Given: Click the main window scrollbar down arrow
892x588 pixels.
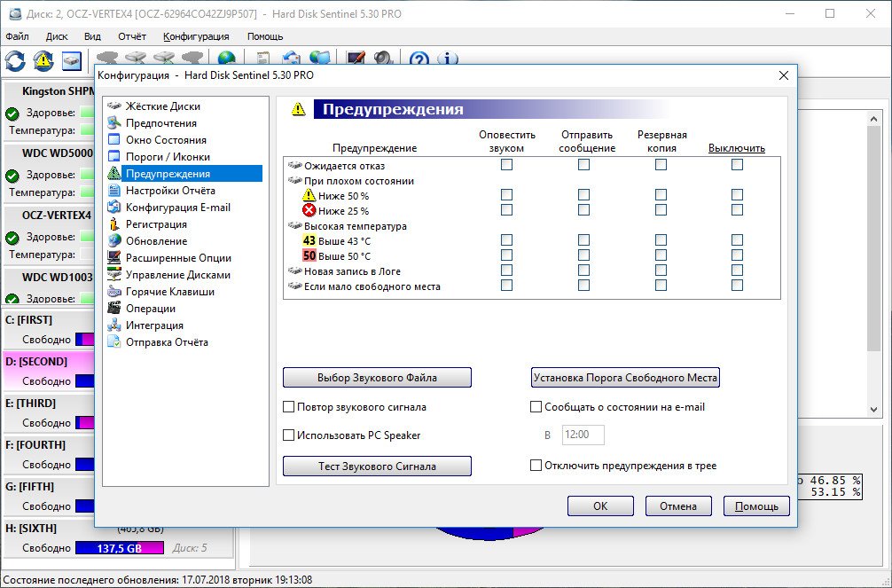Looking at the screenshot, I should point(873,409).
